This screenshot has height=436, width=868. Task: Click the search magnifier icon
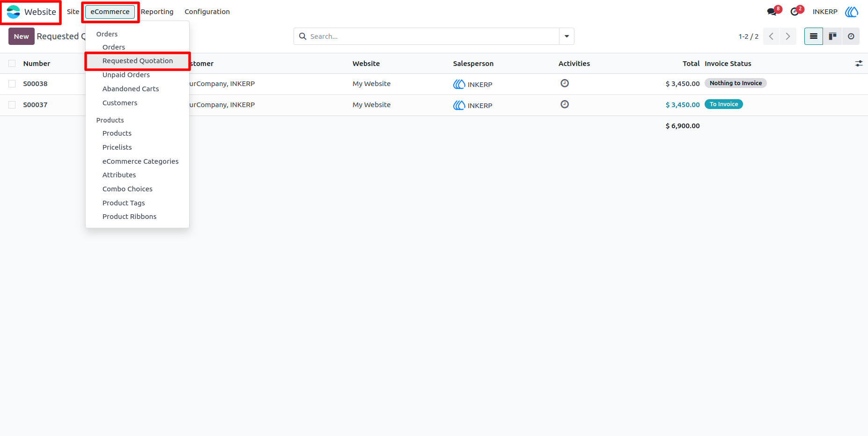click(303, 36)
